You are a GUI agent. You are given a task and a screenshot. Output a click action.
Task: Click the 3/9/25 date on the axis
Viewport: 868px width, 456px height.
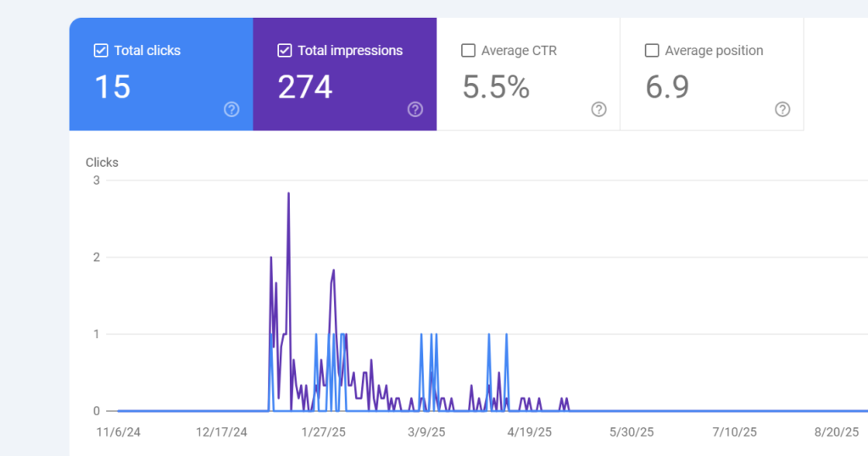(426, 432)
